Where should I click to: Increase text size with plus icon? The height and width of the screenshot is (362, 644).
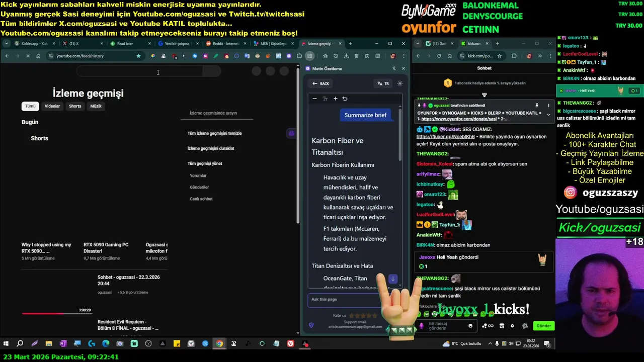pyautogui.click(x=335, y=99)
